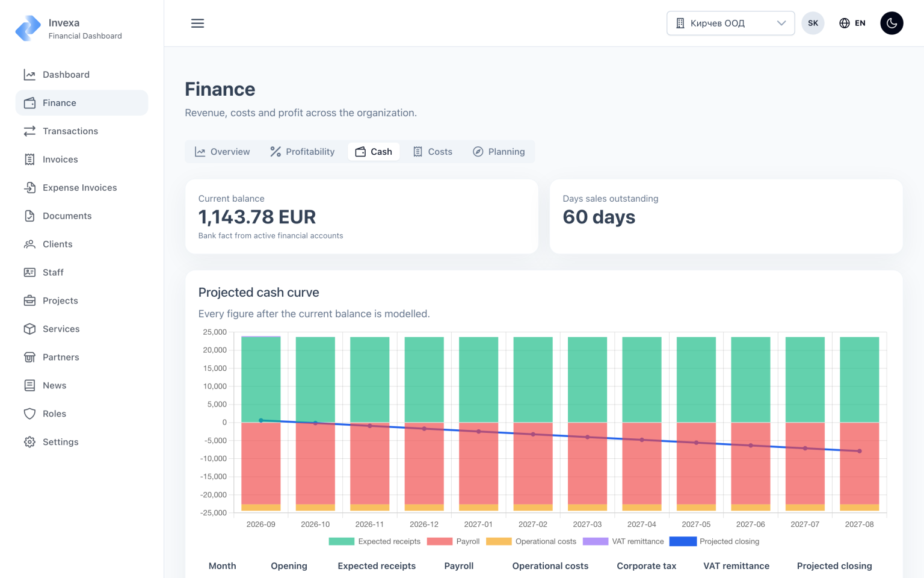Click the Settings gear icon
The image size is (924, 578).
[29, 443]
